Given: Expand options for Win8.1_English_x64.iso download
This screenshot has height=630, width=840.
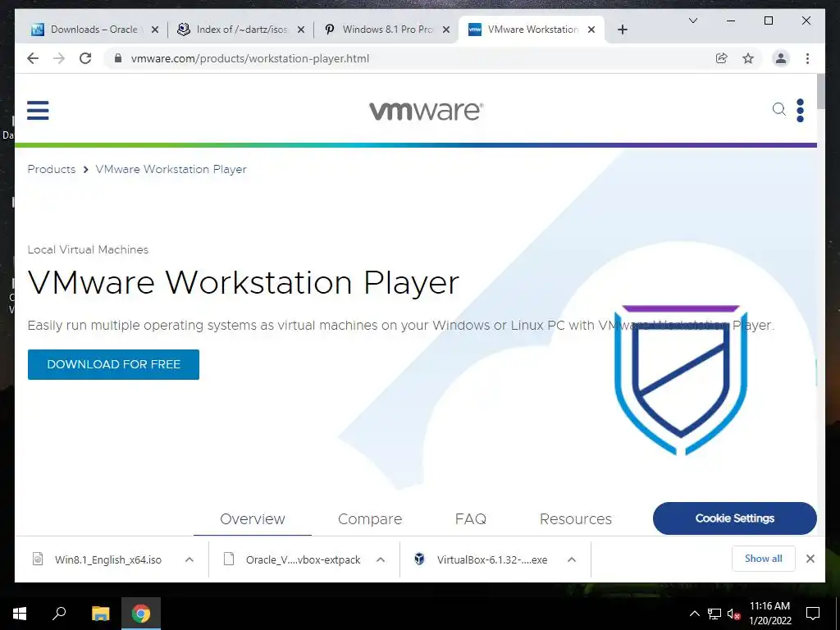Looking at the screenshot, I should (189, 559).
